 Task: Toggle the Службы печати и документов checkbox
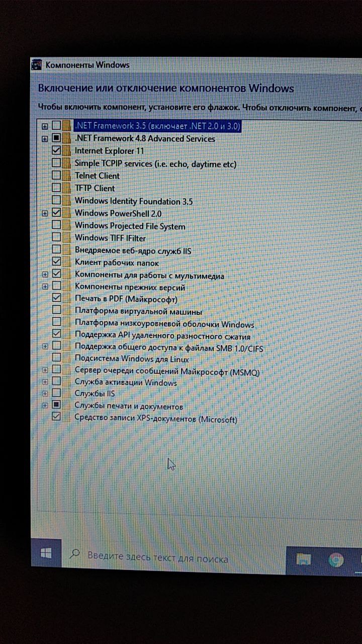[x=56, y=405]
